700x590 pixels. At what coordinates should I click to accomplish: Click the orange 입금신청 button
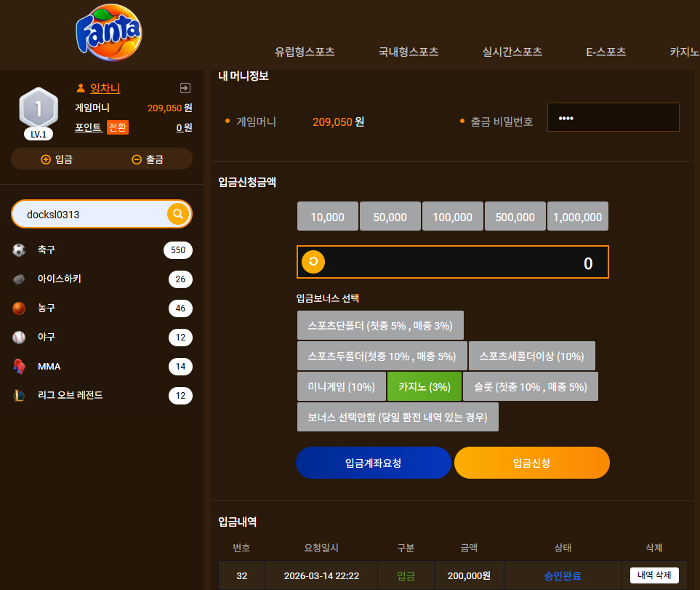(x=531, y=463)
